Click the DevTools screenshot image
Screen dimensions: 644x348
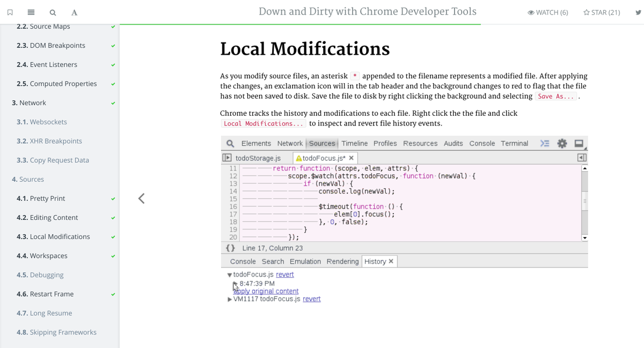[404, 220]
